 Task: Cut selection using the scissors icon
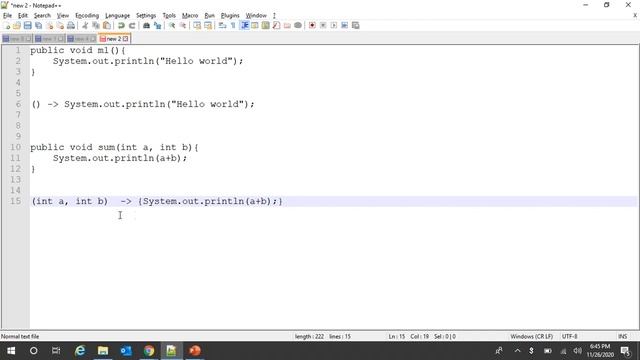pyautogui.click(x=85, y=26)
